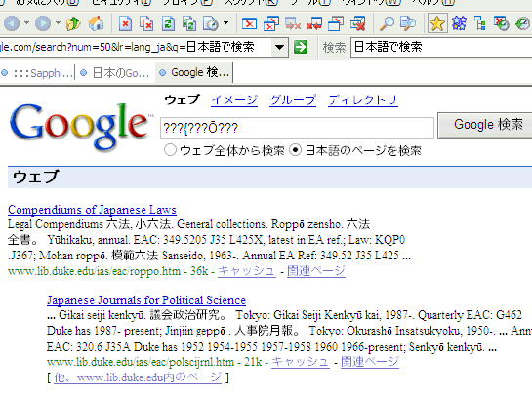Click the grayed close-right-windows icon
Image resolution: width=532 pixels, height=397 pixels.
click(293, 23)
